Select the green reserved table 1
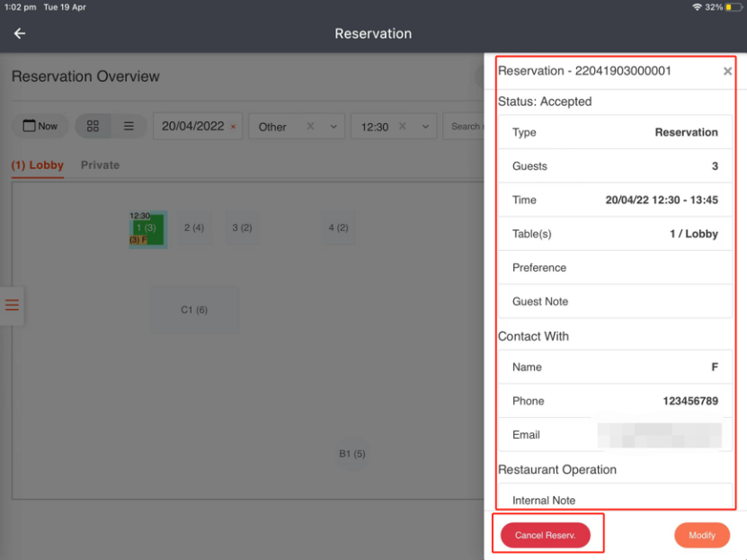This screenshot has width=747, height=560. coord(147,229)
